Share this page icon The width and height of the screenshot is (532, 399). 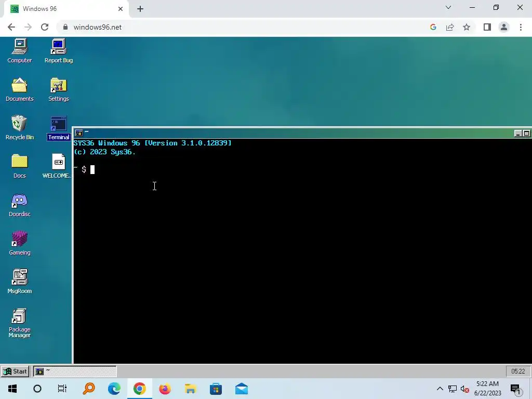(450, 27)
